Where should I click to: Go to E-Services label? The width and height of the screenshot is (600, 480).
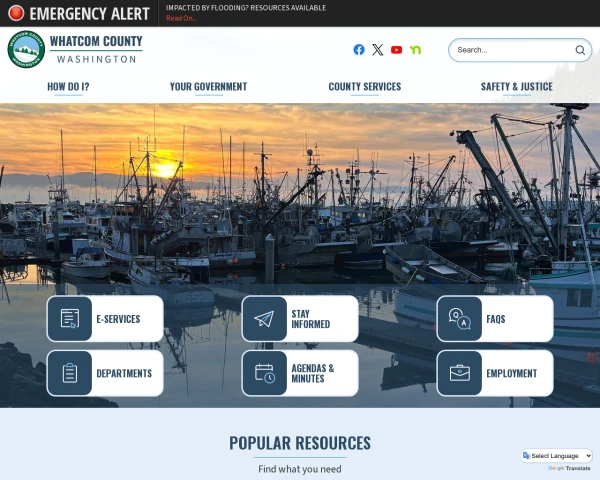118,319
